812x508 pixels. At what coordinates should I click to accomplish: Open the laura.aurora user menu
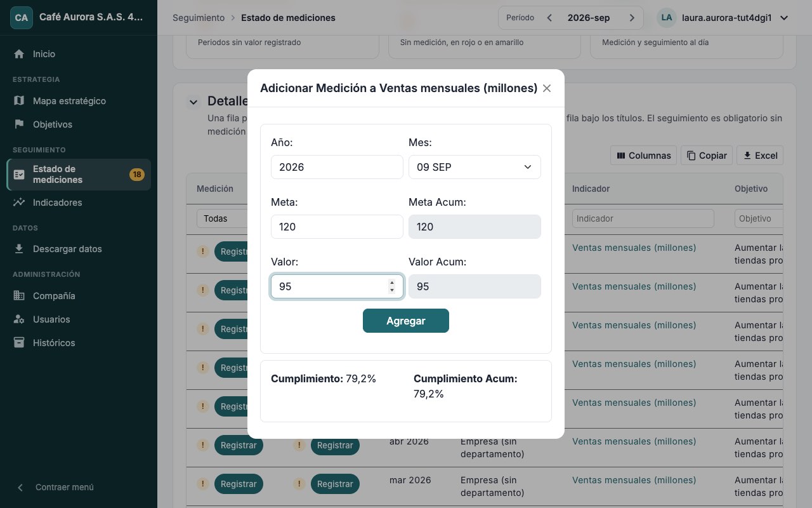point(723,18)
